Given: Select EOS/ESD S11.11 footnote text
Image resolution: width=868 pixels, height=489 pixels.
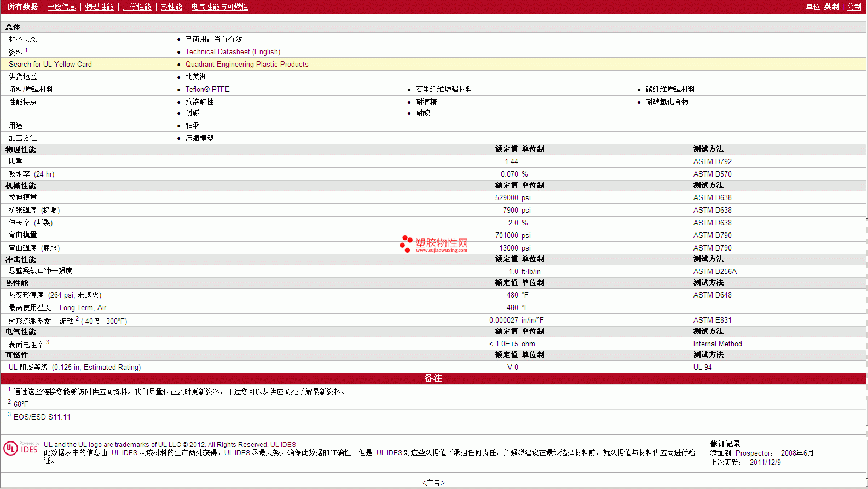Looking at the screenshot, I should point(42,417).
